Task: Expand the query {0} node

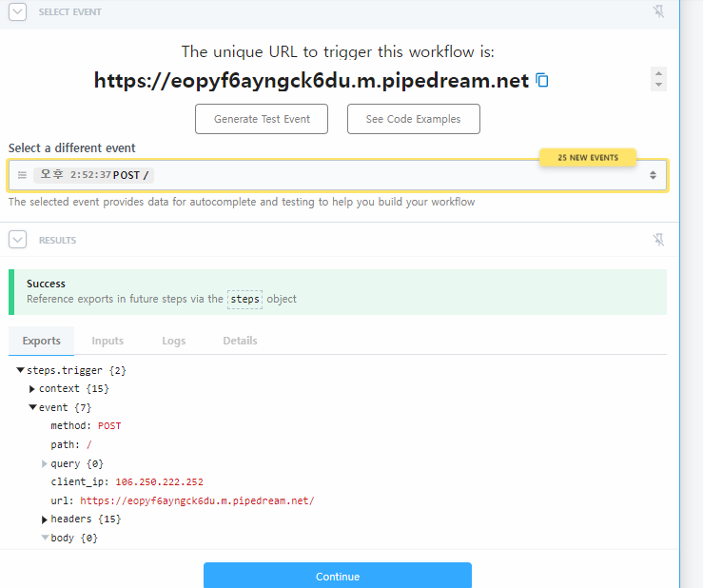Action: tap(44, 463)
